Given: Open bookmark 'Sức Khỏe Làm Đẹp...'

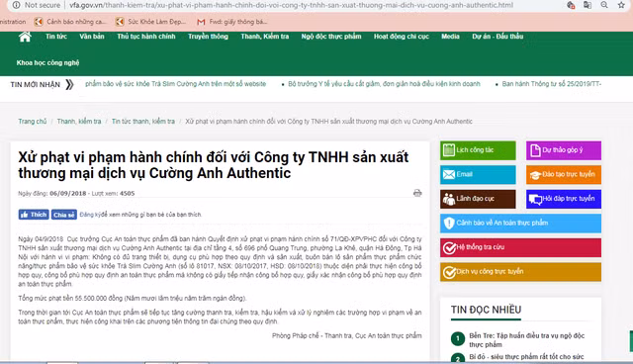Looking at the screenshot, I should coord(151,22).
